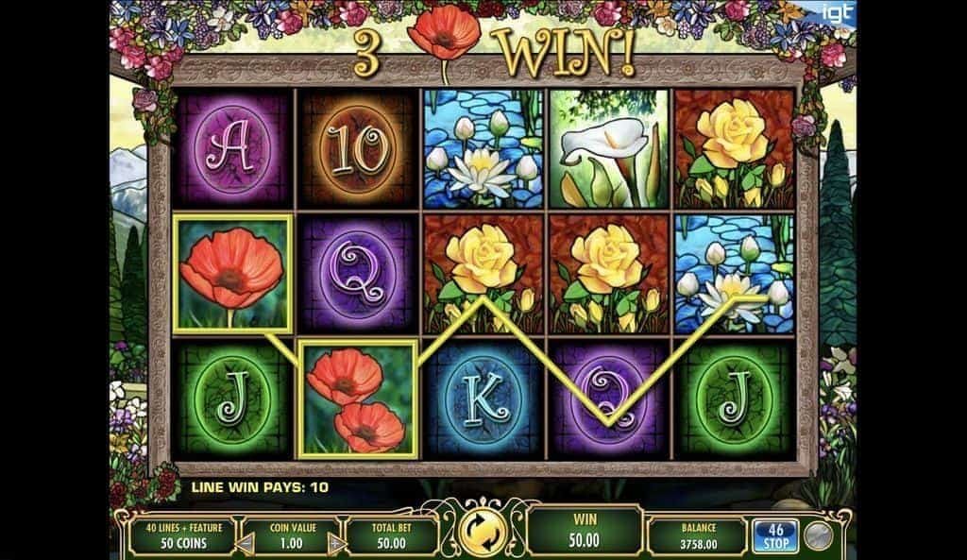
Task: Stop autospin with the 46 STOP button
Action: pos(775,536)
